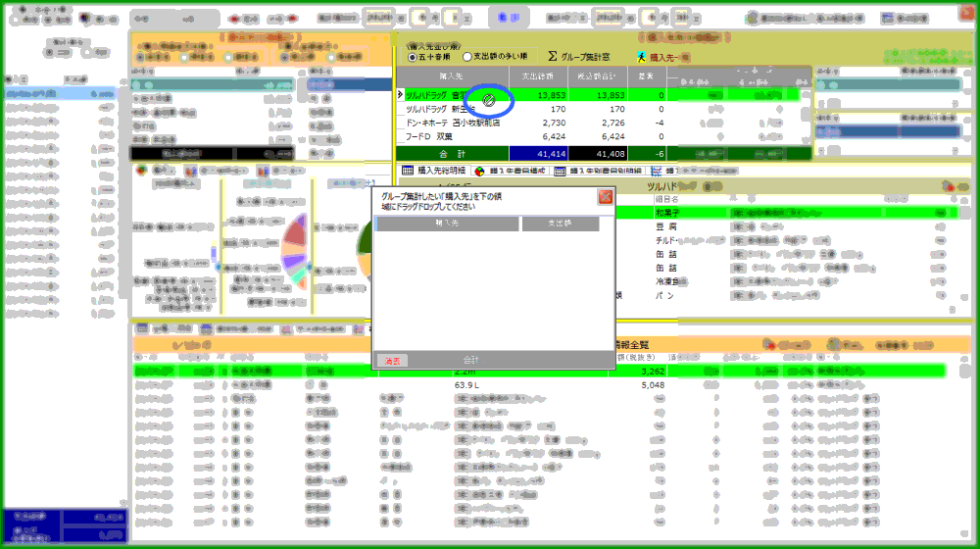
Task: Click the 63.9 L value in the bottom list
Action: click(466, 385)
